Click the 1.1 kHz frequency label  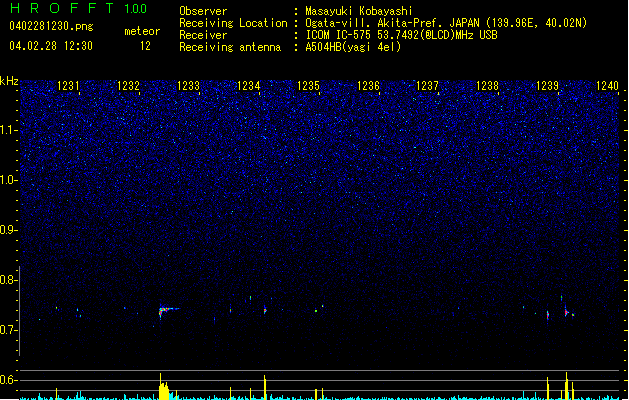click(x=8, y=130)
